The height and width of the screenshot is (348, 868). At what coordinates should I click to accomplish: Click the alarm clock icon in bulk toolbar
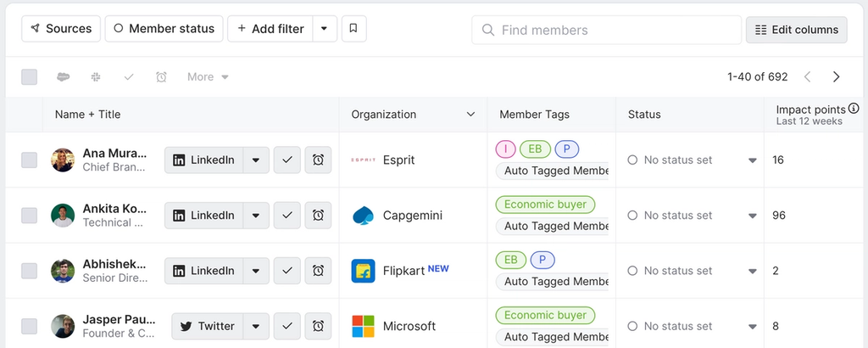click(161, 76)
